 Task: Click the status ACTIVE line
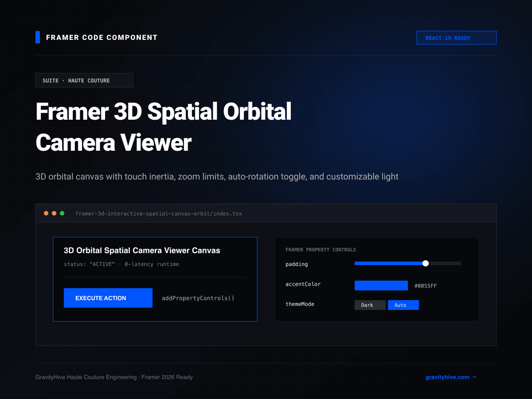point(121,264)
